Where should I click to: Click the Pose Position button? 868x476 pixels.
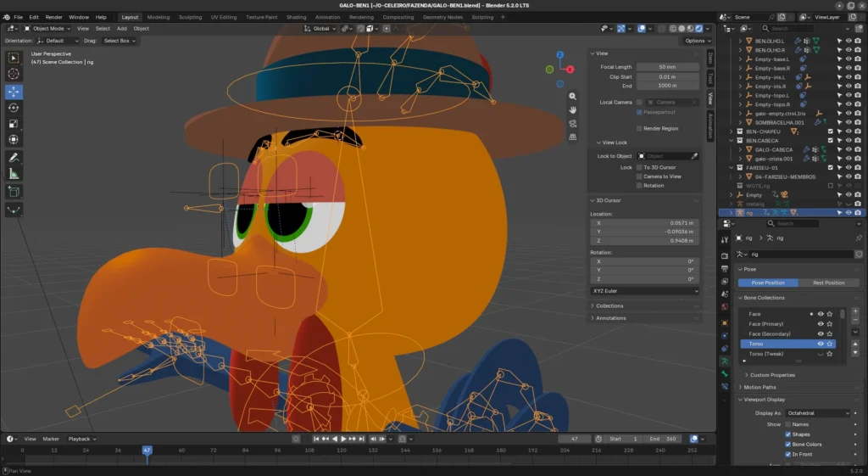(768, 283)
